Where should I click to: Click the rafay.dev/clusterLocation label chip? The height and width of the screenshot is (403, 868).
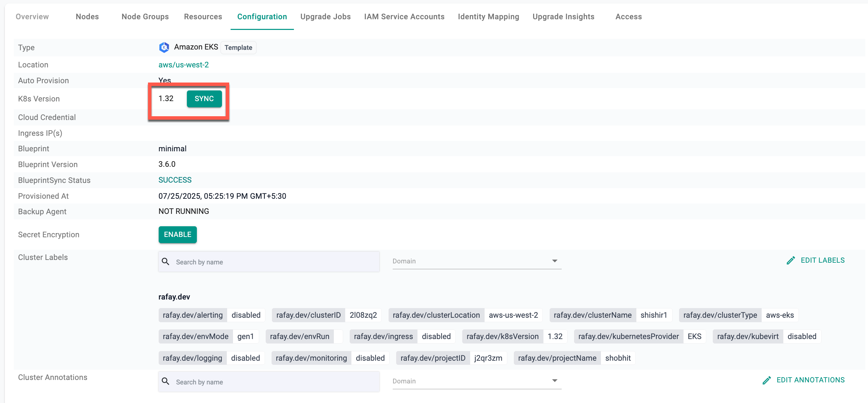click(x=466, y=315)
